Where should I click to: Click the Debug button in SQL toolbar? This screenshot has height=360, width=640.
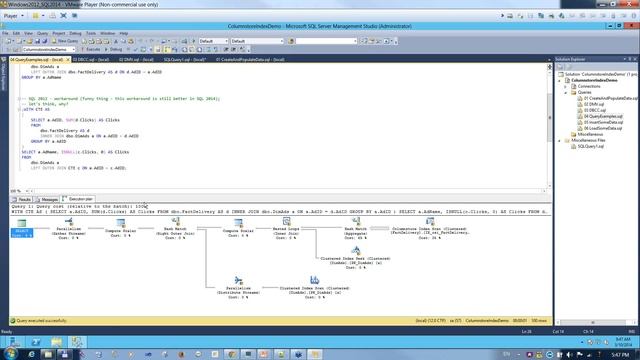[113, 49]
